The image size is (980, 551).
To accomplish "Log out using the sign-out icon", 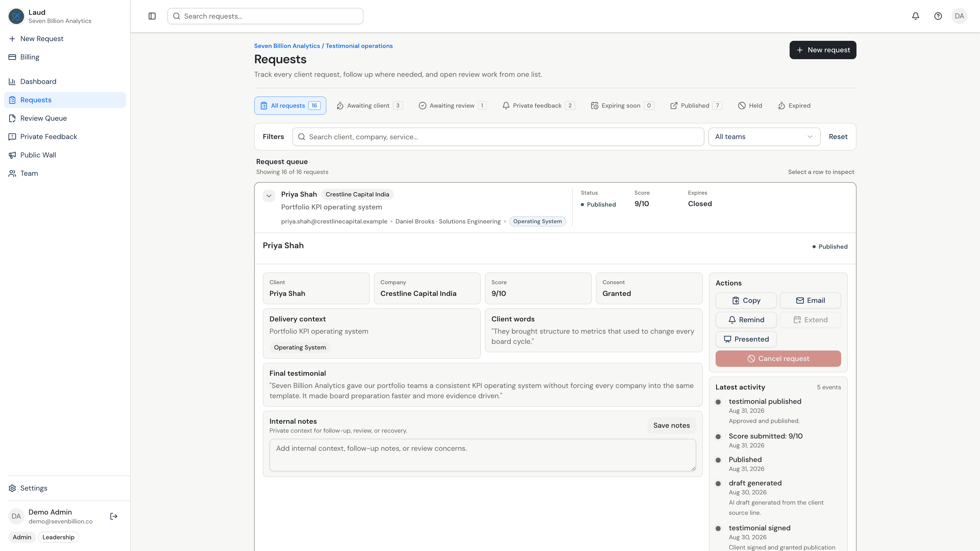I will click(x=114, y=516).
